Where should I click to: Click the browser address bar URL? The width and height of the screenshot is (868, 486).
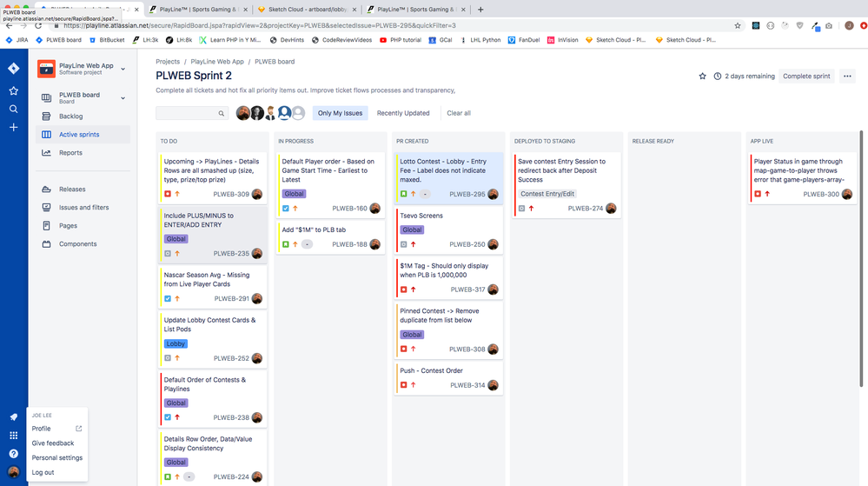click(260, 25)
